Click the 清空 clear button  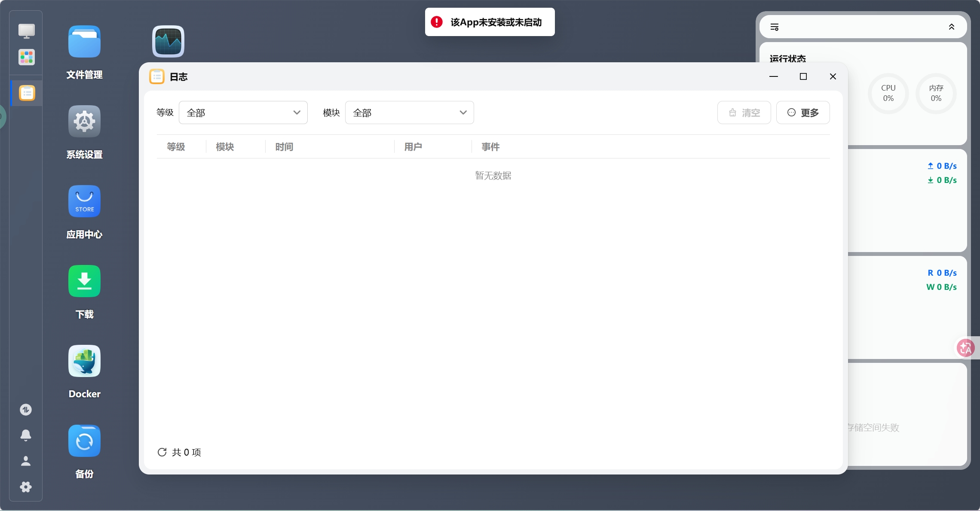744,113
